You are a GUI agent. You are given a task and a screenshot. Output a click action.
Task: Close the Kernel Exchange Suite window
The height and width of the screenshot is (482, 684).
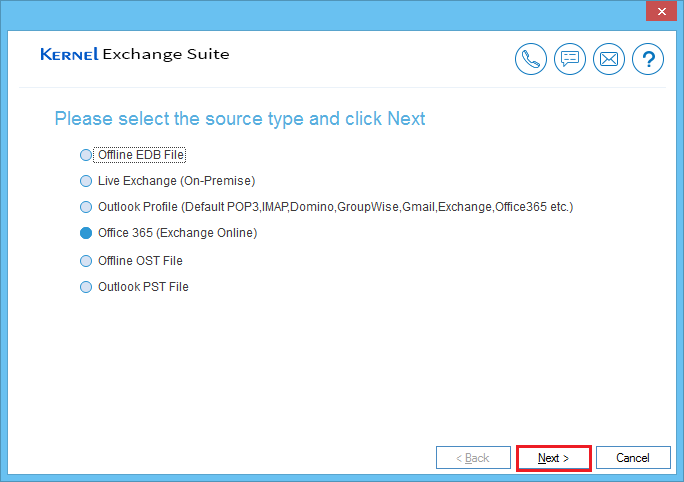(661, 11)
